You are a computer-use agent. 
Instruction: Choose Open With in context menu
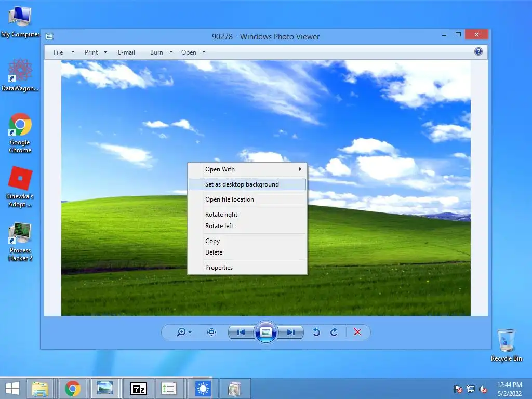[247, 169]
